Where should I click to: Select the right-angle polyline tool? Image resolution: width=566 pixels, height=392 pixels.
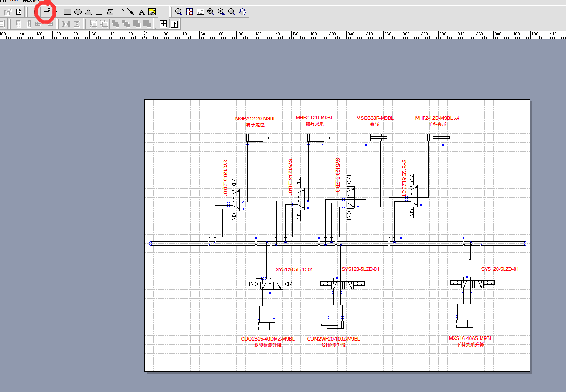coord(99,12)
